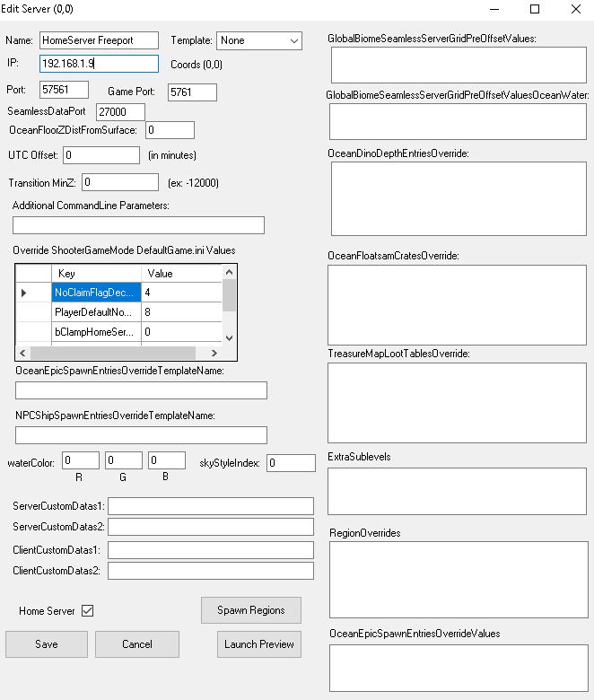Click the OceanEpicSpawnEntriesOverrideTemplateName field
The width and height of the screenshot is (594, 700).
(141, 390)
